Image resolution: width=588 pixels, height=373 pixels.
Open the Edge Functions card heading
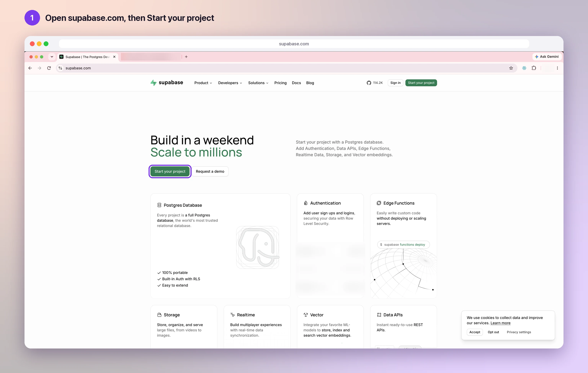coord(399,203)
